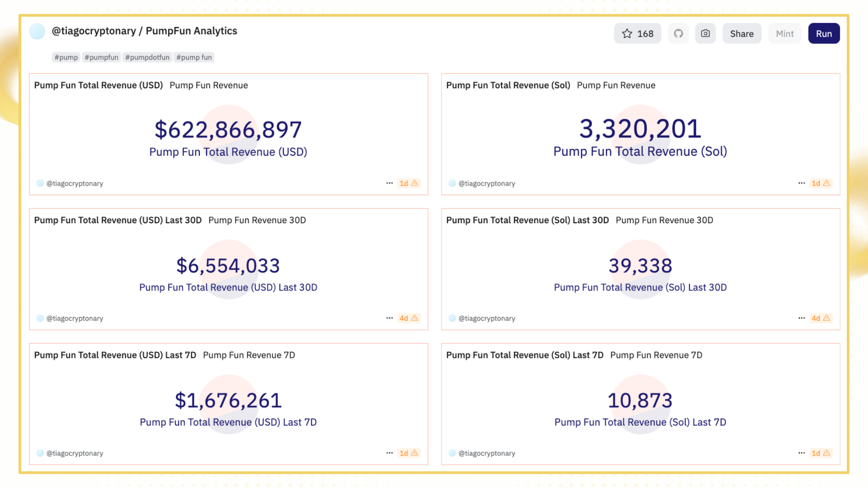The width and height of the screenshot is (868, 488).
Task: Star the PumpFun Analytics dashboard
Action: tap(637, 34)
